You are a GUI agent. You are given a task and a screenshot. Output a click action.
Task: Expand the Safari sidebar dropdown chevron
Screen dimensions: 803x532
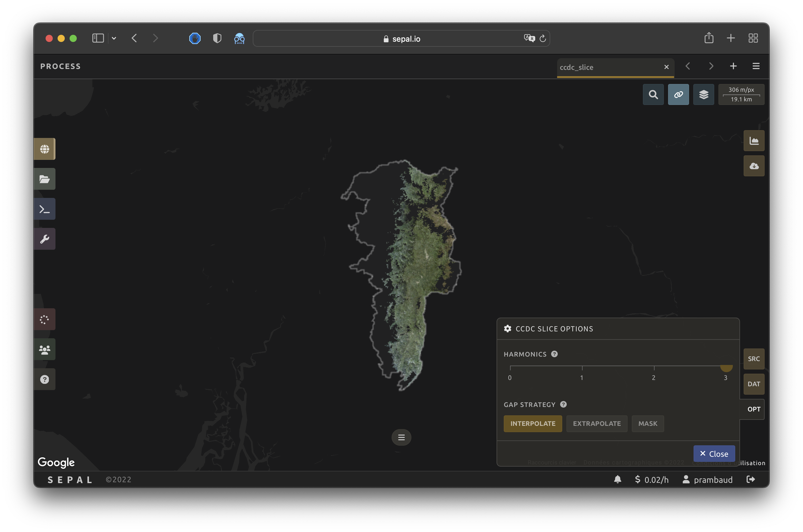[114, 38]
